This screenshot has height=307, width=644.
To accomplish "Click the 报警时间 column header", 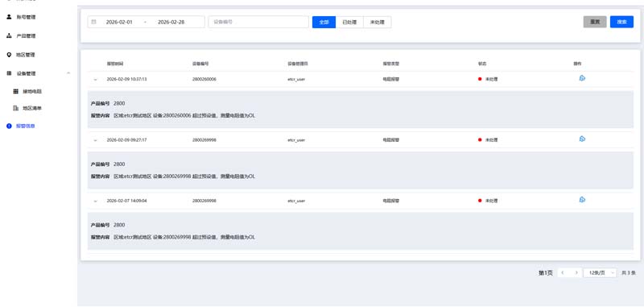I will point(114,64).
